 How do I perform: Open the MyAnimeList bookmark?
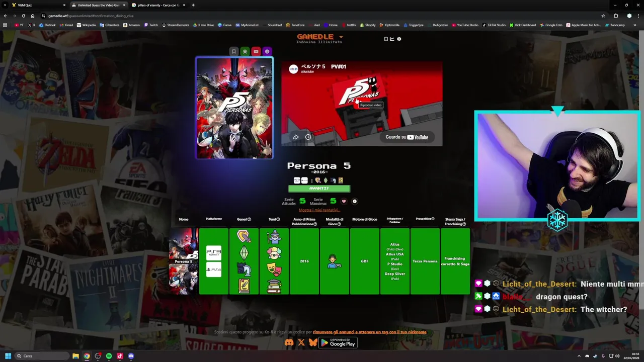pyautogui.click(x=247, y=25)
